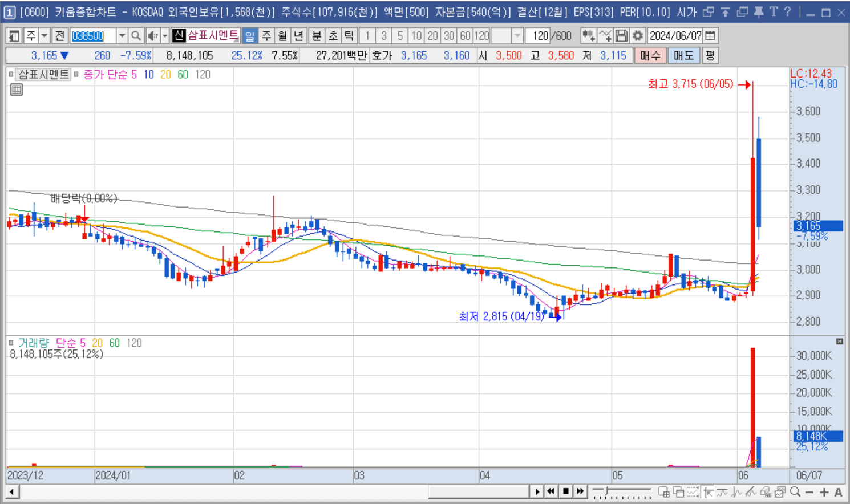Click the window grid layout icon at bottom

(664, 492)
